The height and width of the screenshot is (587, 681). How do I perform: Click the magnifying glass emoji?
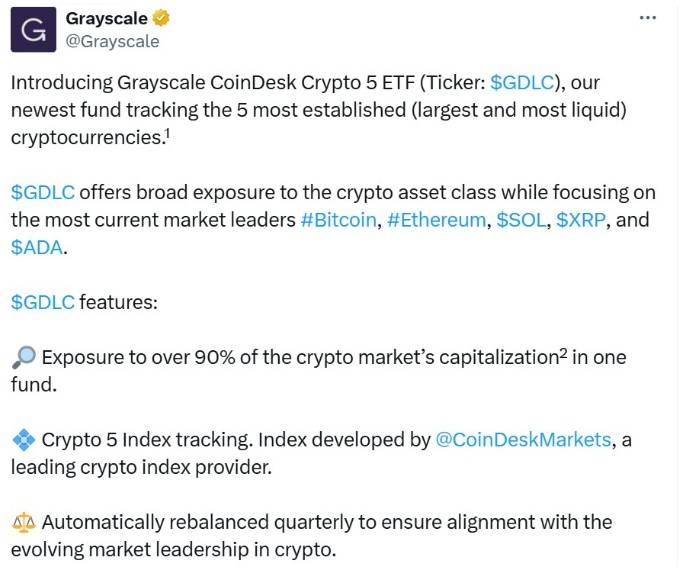(23, 358)
